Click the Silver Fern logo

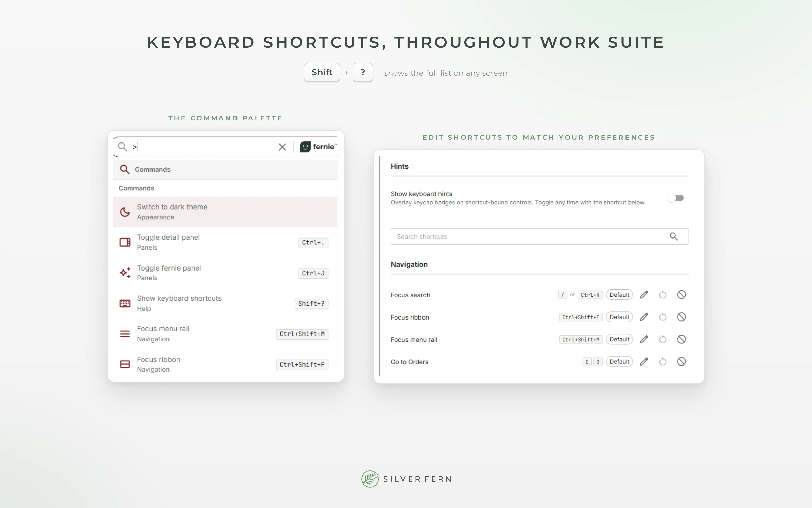(406, 479)
